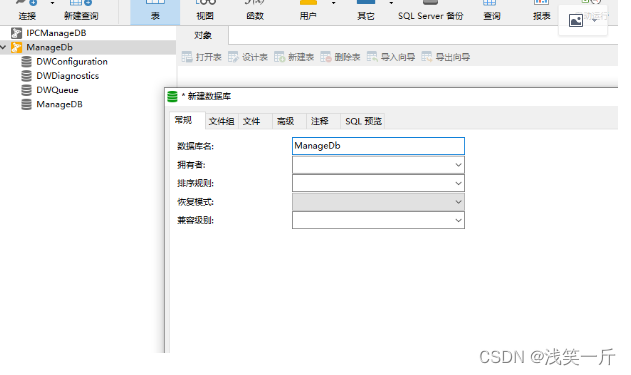Click 设计表 design table button

click(x=248, y=57)
